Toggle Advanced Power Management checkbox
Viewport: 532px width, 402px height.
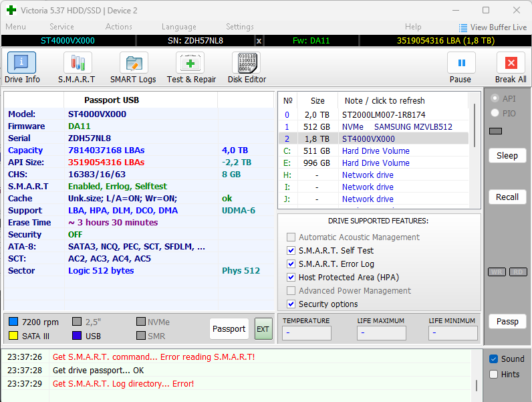click(x=291, y=291)
